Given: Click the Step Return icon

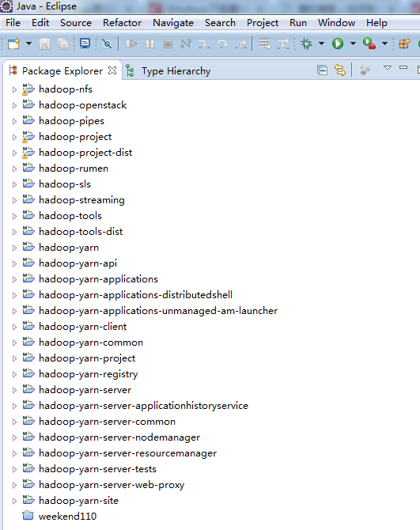Looking at the screenshot, I should point(241,44).
